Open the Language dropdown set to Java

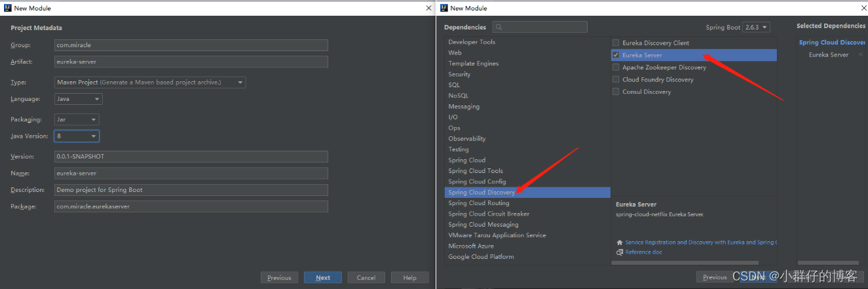pos(78,99)
